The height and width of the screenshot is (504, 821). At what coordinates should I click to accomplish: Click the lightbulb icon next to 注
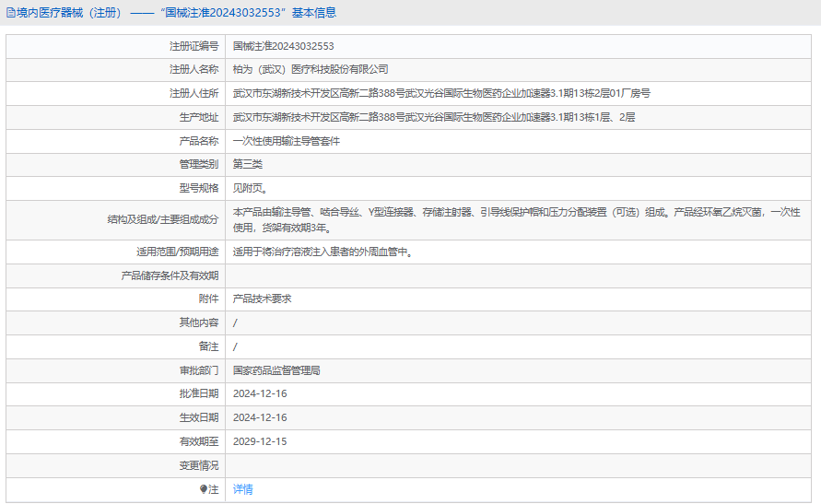coord(204,489)
